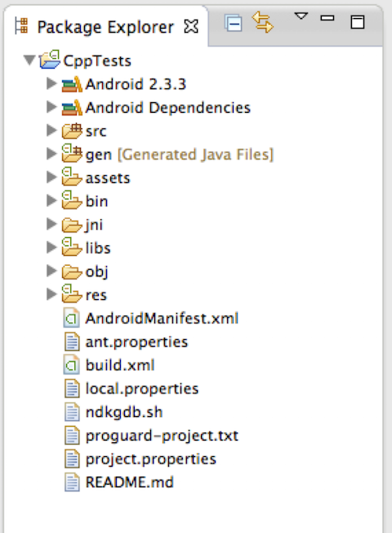Open README.md file entry
The width and height of the screenshot is (392, 533).
pos(129,482)
